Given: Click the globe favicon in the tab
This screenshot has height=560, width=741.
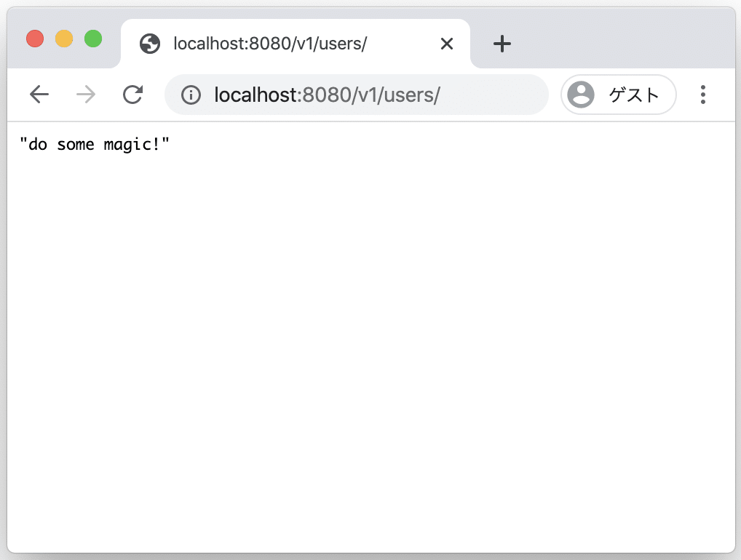Looking at the screenshot, I should point(150,44).
